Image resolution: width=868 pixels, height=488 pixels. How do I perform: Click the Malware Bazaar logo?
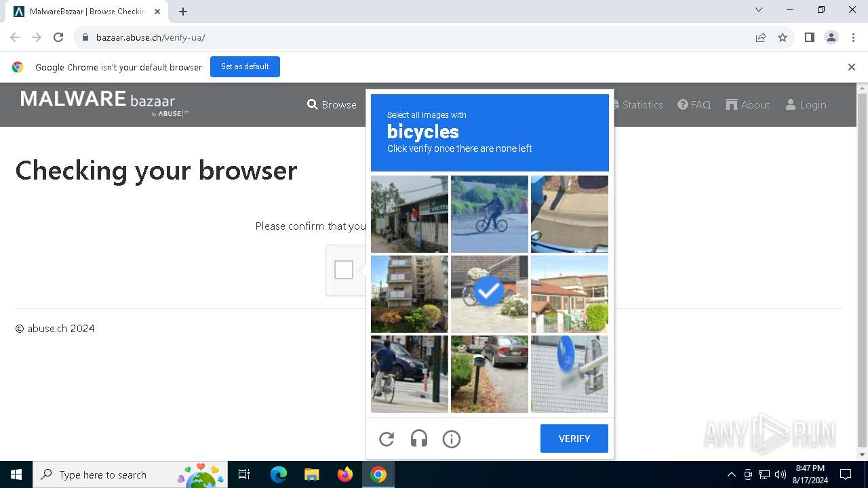pyautogui.click(x=104, y=103)
